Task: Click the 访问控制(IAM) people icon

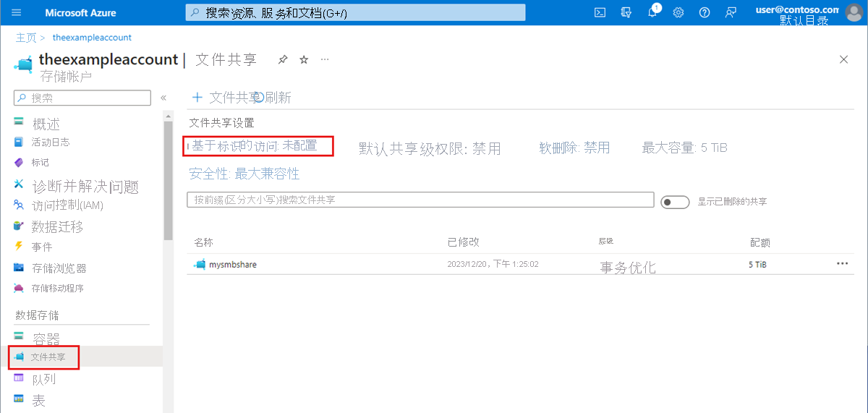Action: tap(19, 205)
